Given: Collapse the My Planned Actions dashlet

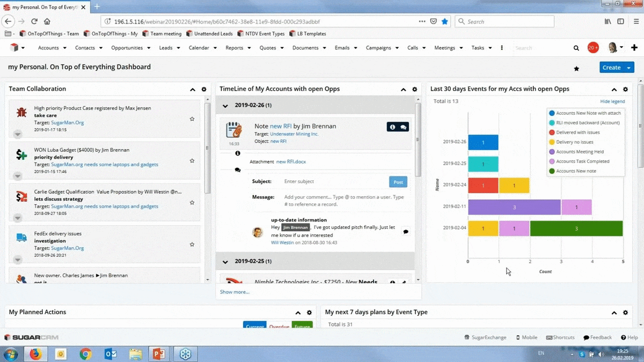Looking at the screenshot, I should click(298, 313).
